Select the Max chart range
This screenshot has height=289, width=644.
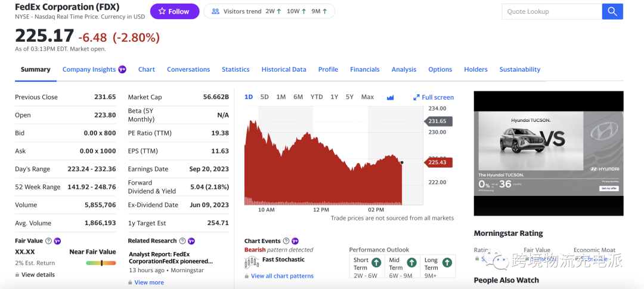click(x=367, y=97)
